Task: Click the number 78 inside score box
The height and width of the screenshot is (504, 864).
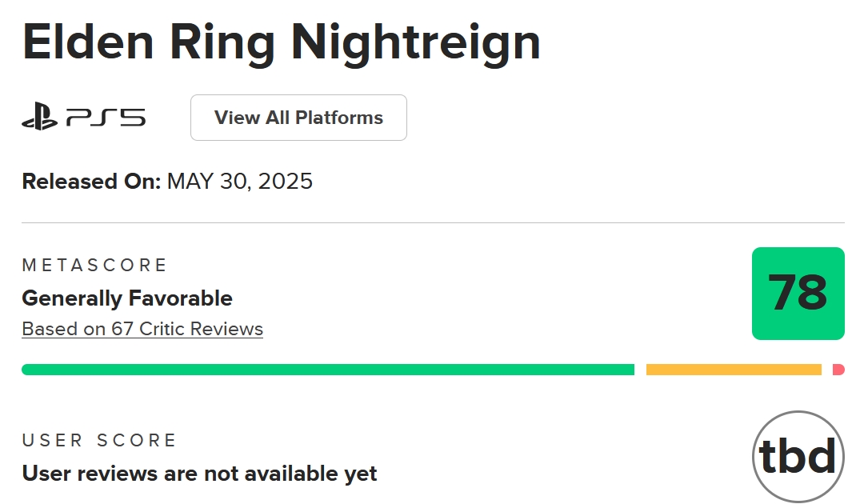Action: click(x=798, y=293)
